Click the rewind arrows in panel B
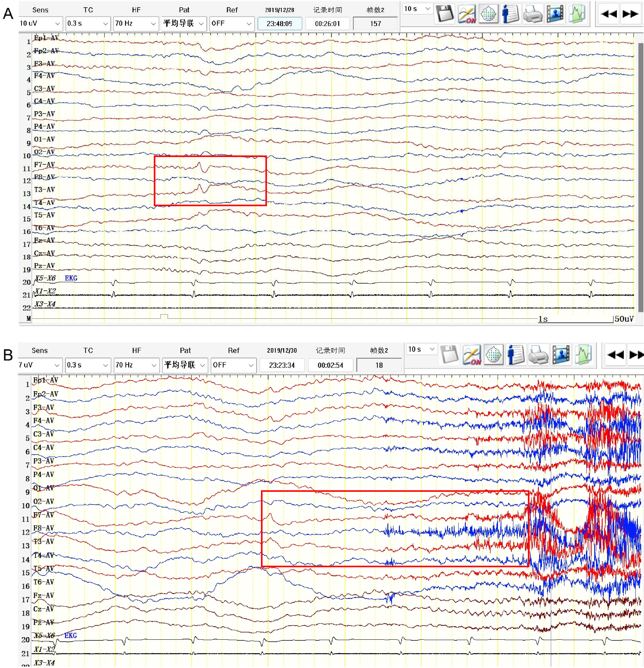This screenshot has height=668, width=644. point(615,355)
